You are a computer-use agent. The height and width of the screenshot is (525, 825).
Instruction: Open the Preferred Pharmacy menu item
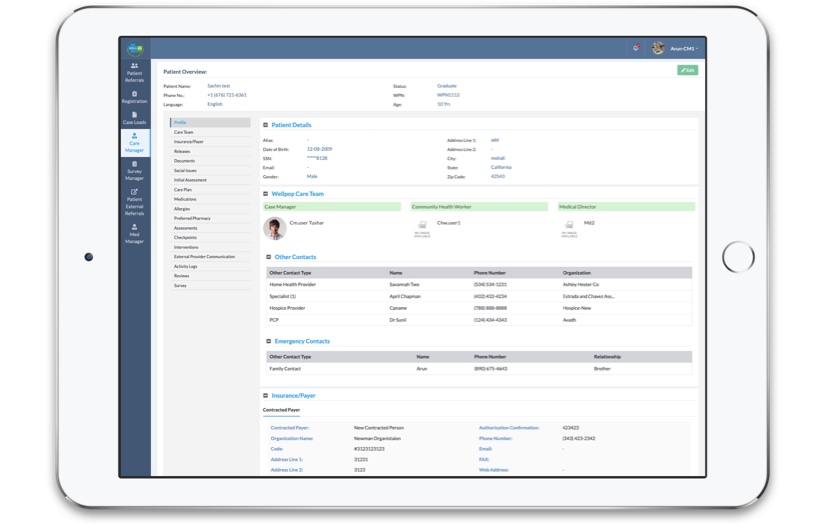pos(210,218)
